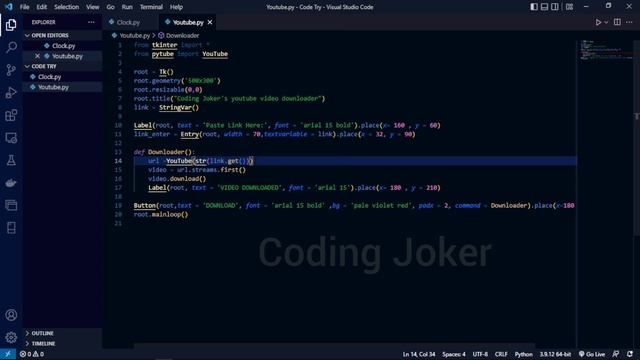Open Customize Layout icon in title bar

pyautogui.click(x=569, y=7)
